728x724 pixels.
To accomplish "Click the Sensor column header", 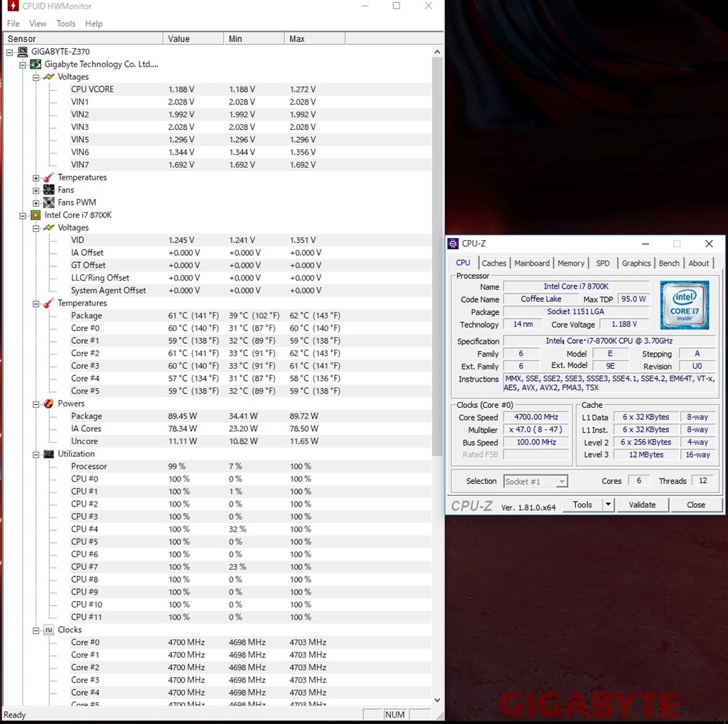I will 83,39.
